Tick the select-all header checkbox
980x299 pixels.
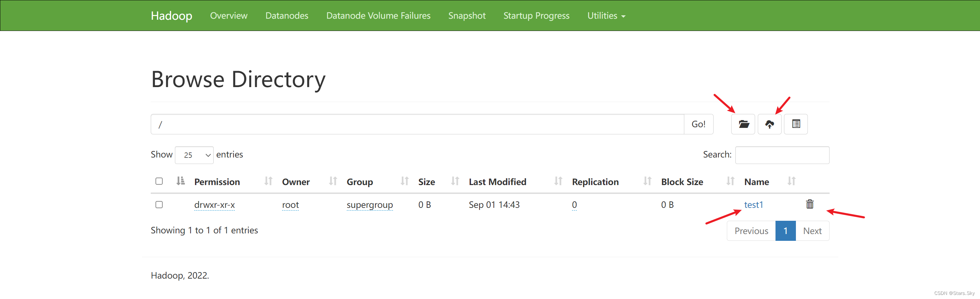159,181
